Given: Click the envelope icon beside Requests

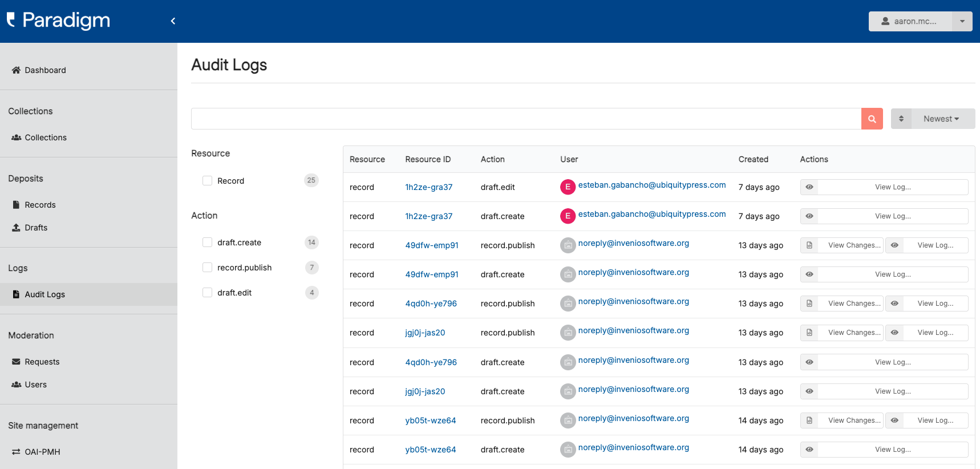Looking at the screenshot, I should coord(16,362).
